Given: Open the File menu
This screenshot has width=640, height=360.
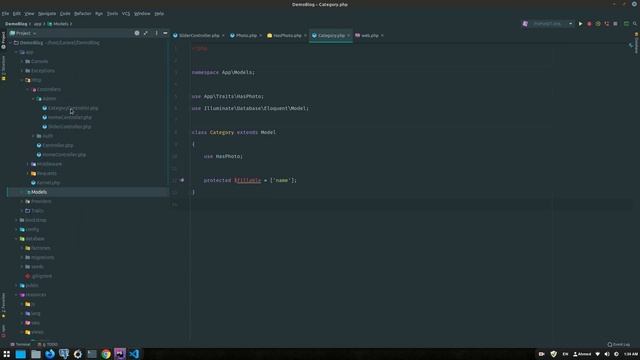Looking at the screenshot, I should click(x=5, y=13).
